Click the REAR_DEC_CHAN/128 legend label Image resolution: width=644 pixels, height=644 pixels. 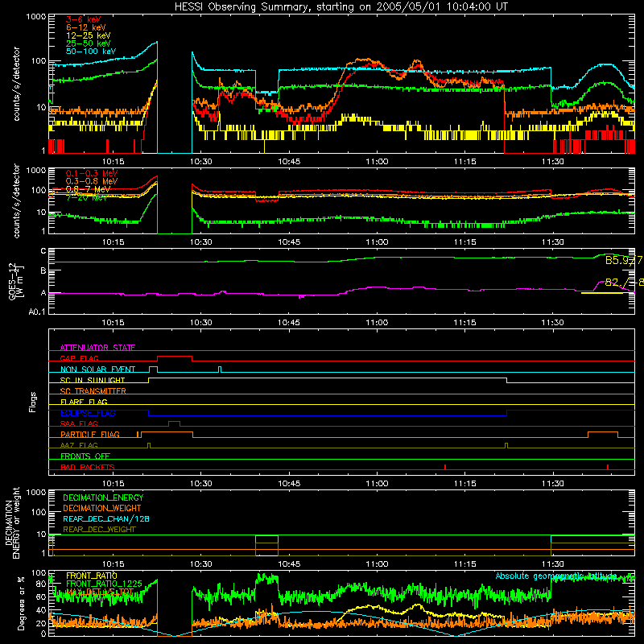coord(106,518)
